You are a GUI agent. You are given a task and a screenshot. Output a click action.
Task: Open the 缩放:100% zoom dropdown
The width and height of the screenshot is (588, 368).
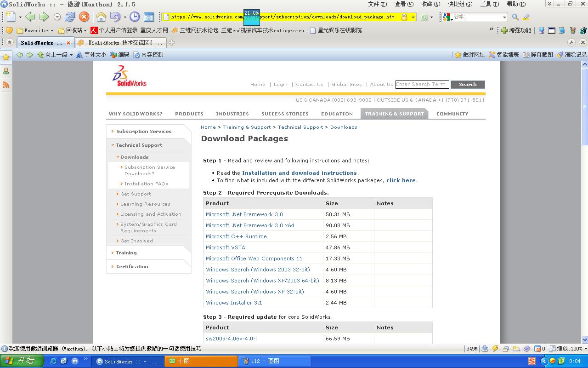(568, 349)
